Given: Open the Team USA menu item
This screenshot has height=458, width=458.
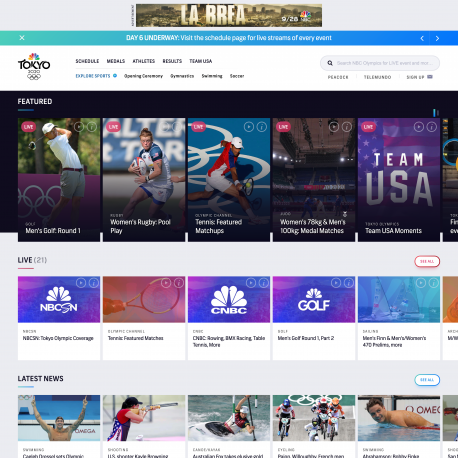Looking at the screenshot, I should 201,61.
